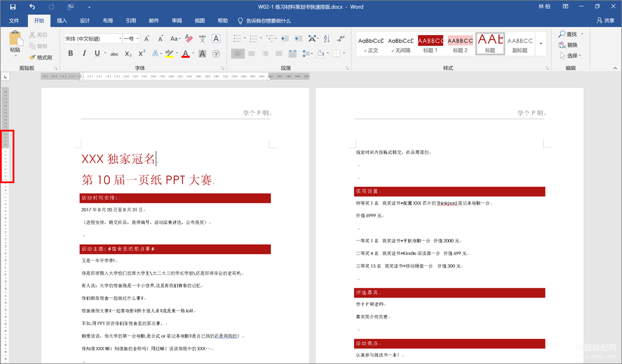
Task: Justify the paragraph text
Action: pyautogui.click(x=279, y=53)
